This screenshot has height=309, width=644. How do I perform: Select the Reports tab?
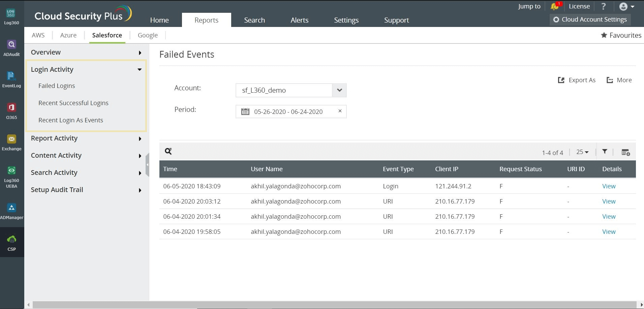click(x=206, y=20)
